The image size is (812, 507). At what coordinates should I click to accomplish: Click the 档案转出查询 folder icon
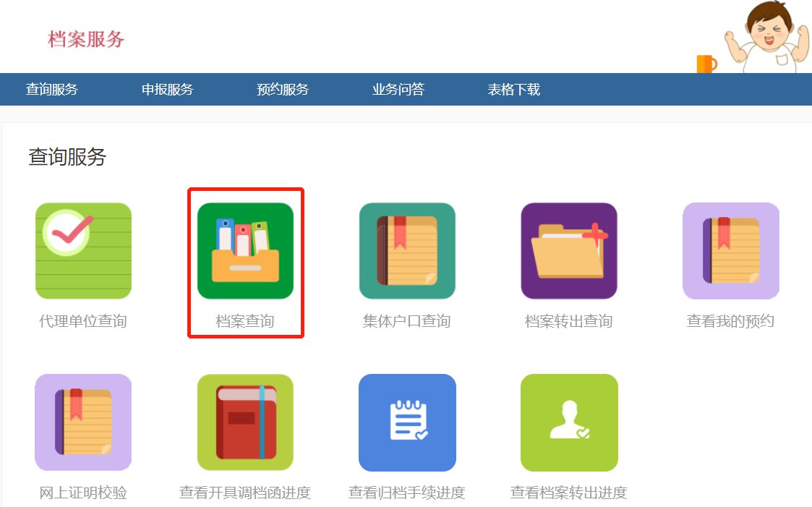point(569,251)
